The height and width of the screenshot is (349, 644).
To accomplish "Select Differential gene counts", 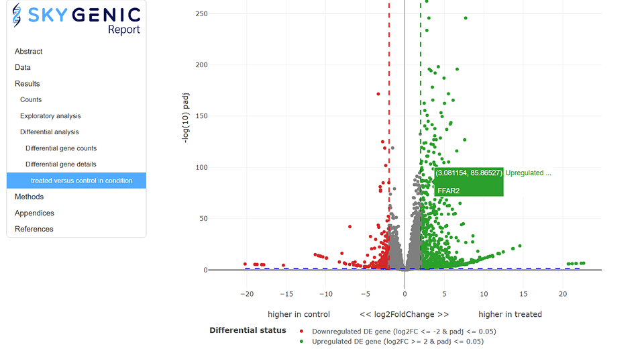I will coord(61,148).
